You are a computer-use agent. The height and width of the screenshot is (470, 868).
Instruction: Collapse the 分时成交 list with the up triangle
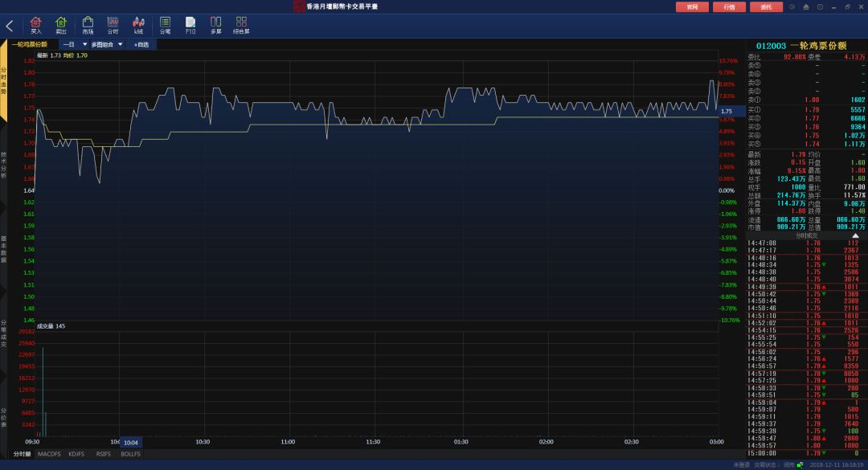855,236
